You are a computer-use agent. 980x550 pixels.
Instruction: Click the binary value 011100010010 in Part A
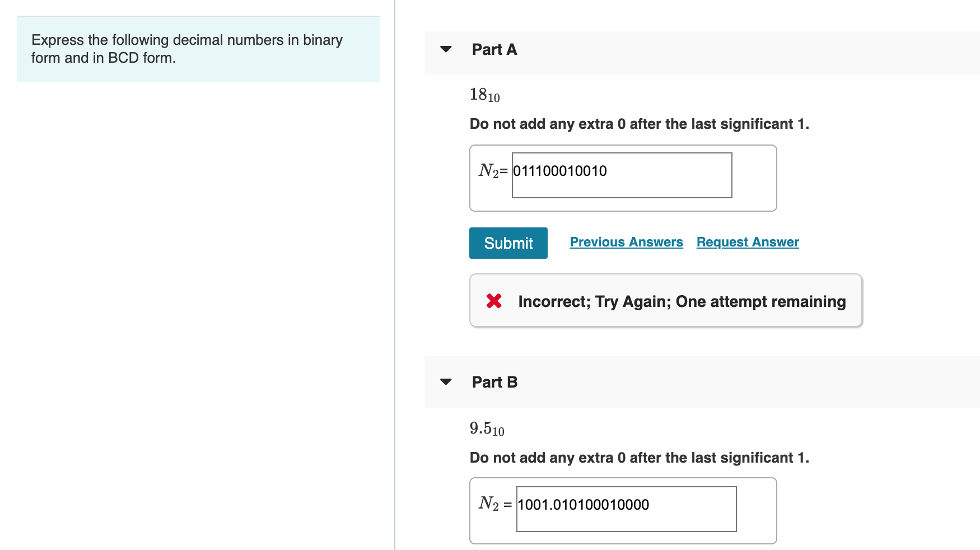click(x=560, y=171)
